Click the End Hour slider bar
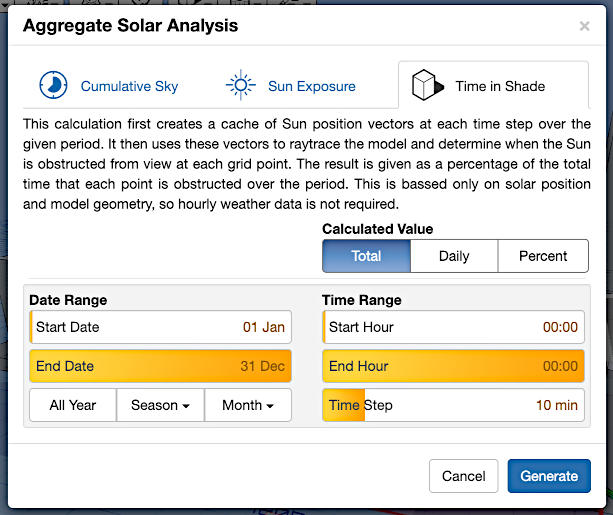613x515 pixels. tap(453, 366)
